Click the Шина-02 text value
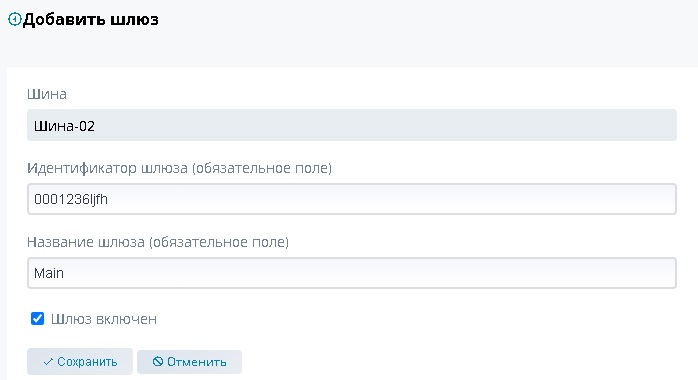698x380 pixels. click(x=65, y=126)
